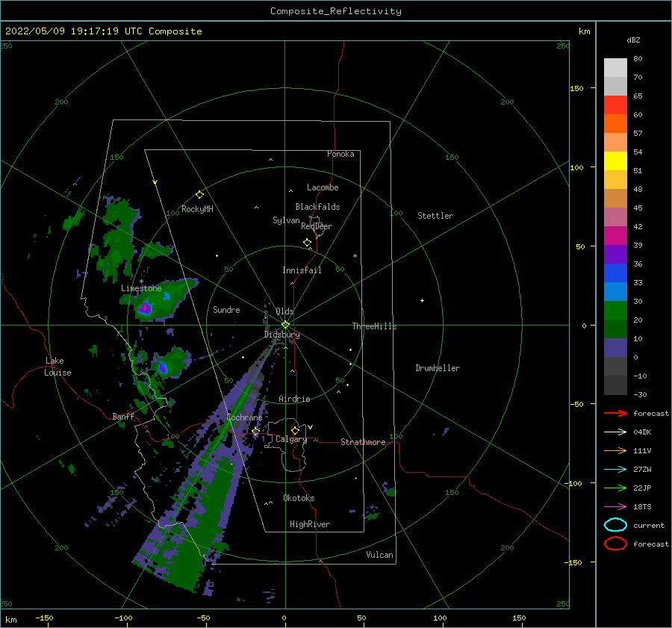Click the Lake Louise label
The height and width of the screenshot is (628, 672).
57,367
